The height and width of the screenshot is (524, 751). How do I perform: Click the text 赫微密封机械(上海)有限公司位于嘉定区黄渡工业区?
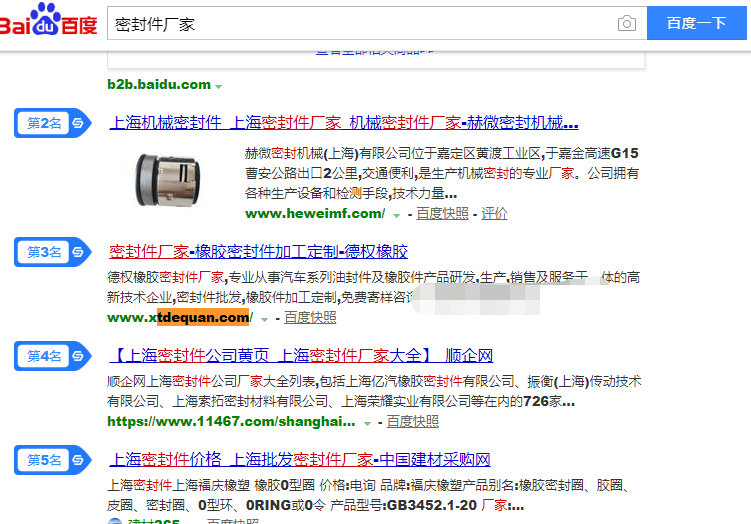[395, 153]
